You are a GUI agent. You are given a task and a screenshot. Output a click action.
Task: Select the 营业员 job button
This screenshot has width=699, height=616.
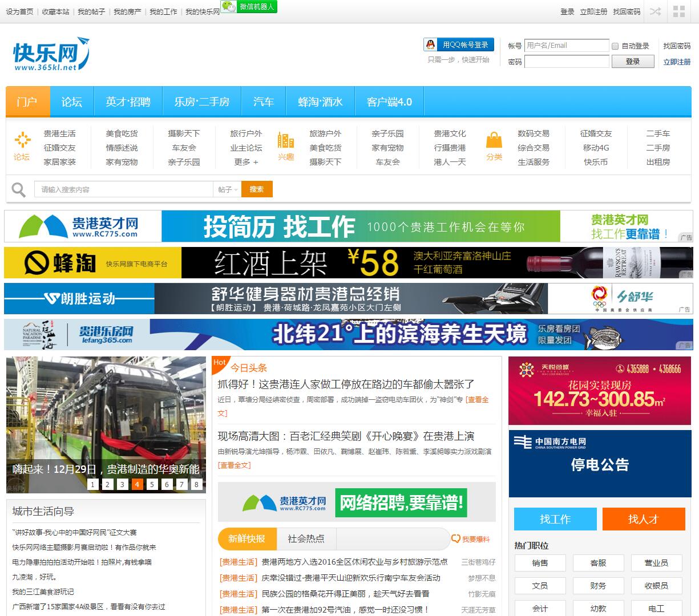(x=656, y=563)
